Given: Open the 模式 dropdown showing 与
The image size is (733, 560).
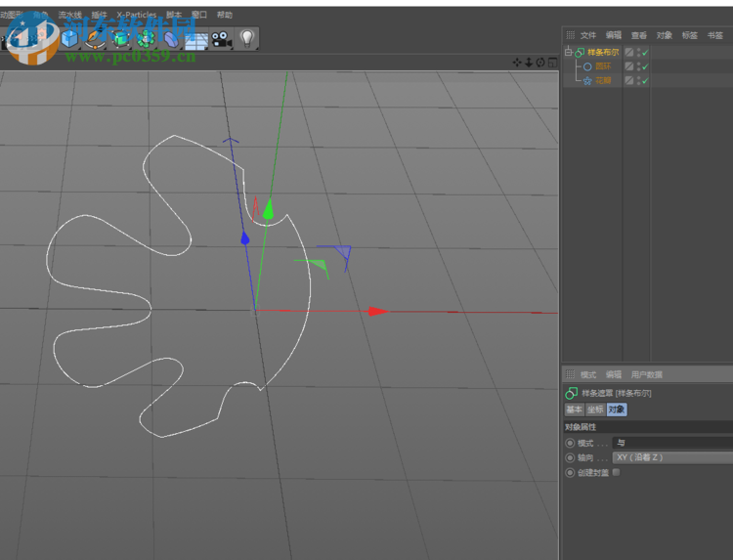Looking at the screenshot, I should tap(672, 443).
